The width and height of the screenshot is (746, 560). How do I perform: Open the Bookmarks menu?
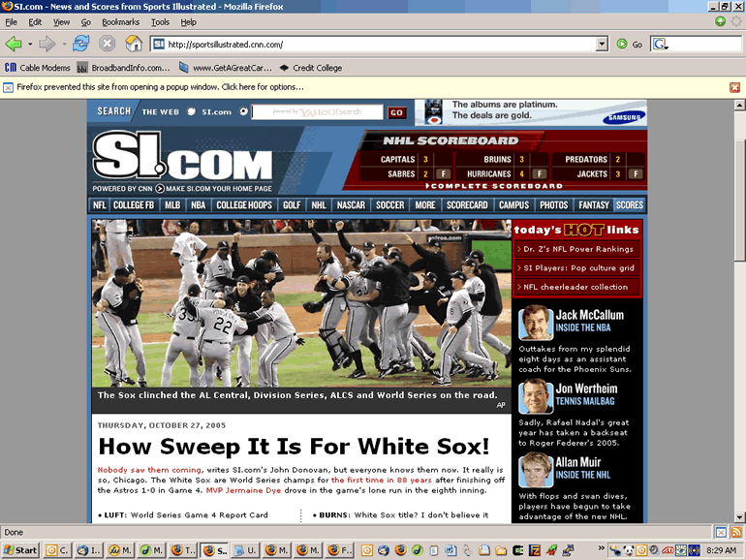click(x=121, y=22)
